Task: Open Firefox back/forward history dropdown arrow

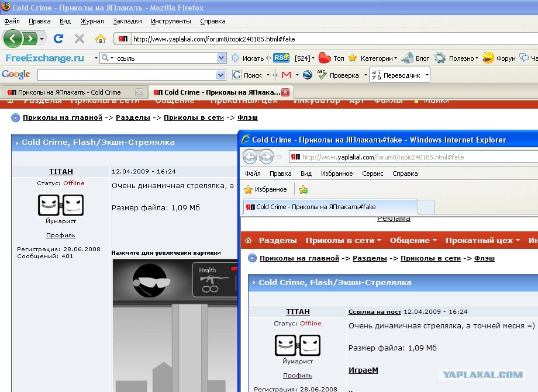Action: [x=42, y=39]
